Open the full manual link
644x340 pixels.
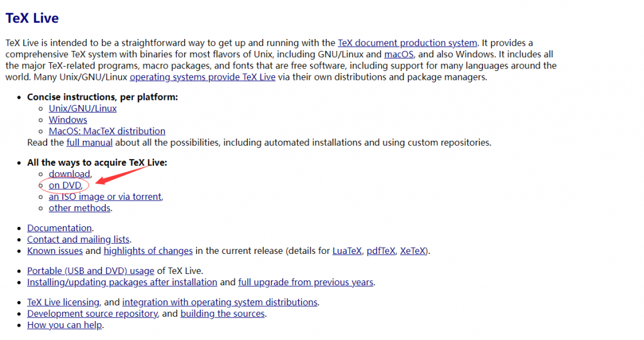pyautogui.click(x=89, y=143)
